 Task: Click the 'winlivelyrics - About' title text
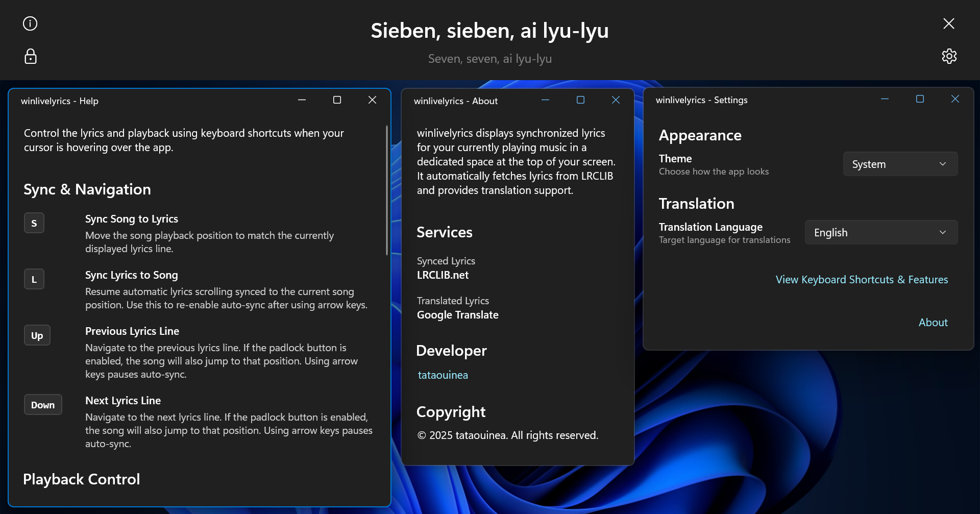click(456, 101)
